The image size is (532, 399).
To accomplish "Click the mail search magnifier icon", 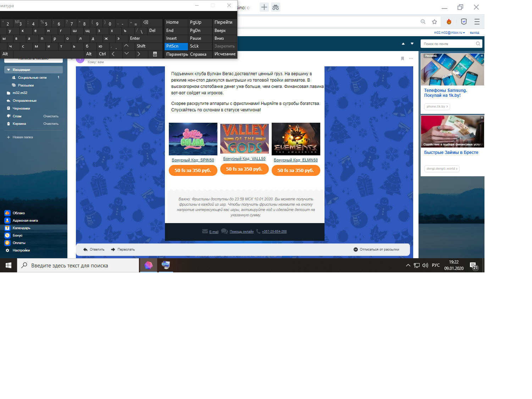I will (478, 44).
